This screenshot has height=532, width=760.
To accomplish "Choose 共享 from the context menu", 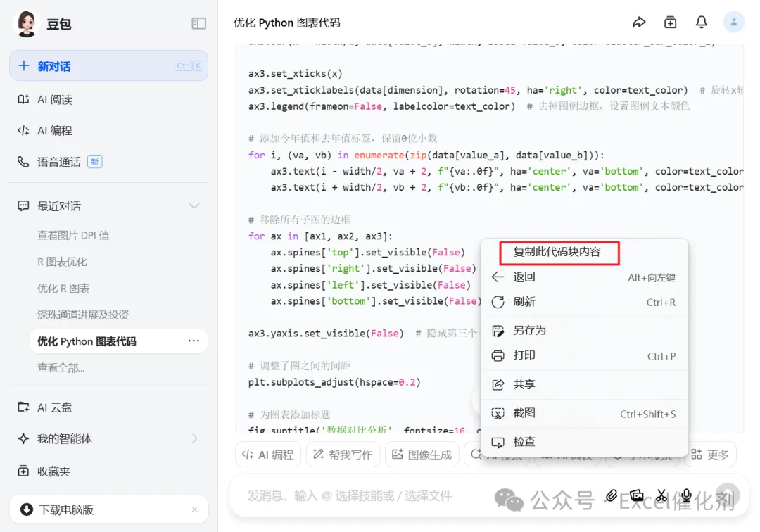I will 585,385.
